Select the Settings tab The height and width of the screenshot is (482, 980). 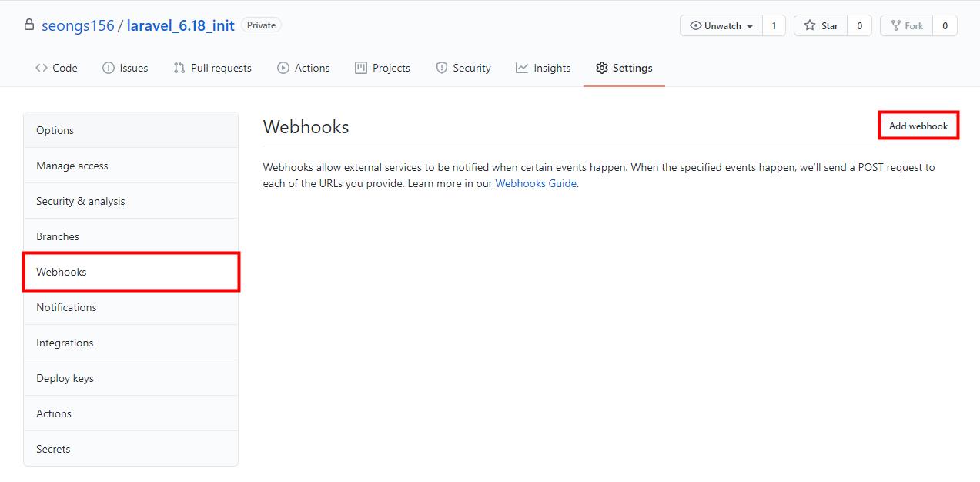[x=624, y=68]
